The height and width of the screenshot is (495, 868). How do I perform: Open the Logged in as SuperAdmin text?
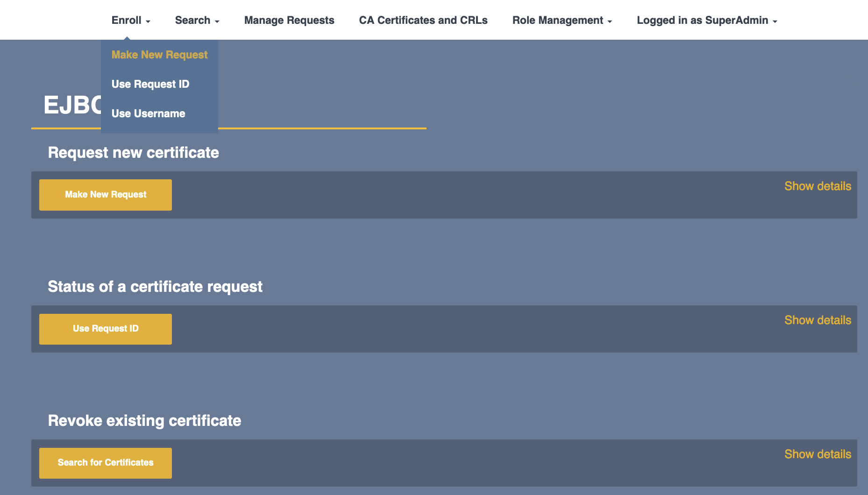click(702, 20)
